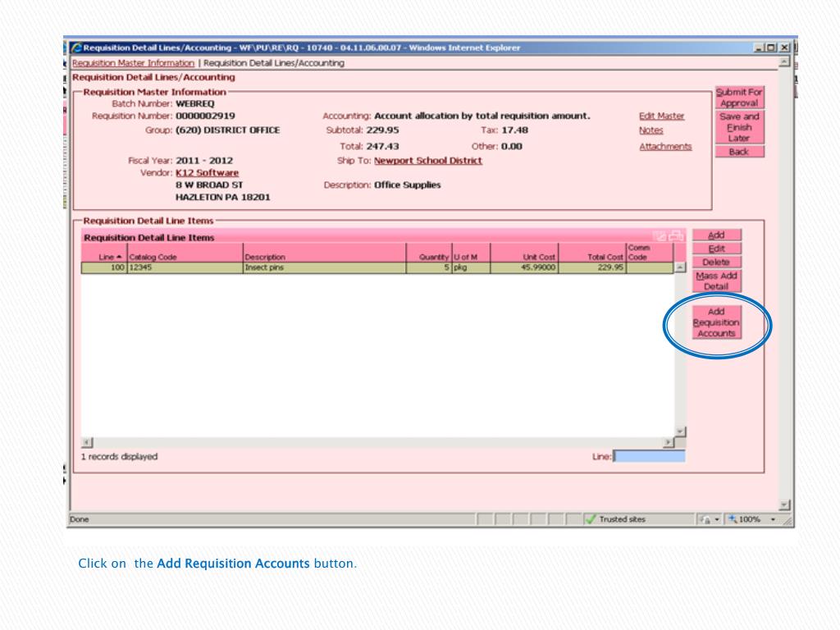Click requisition number 0000002919
This screenshot has width=840, height=630.
pos(205,116)
